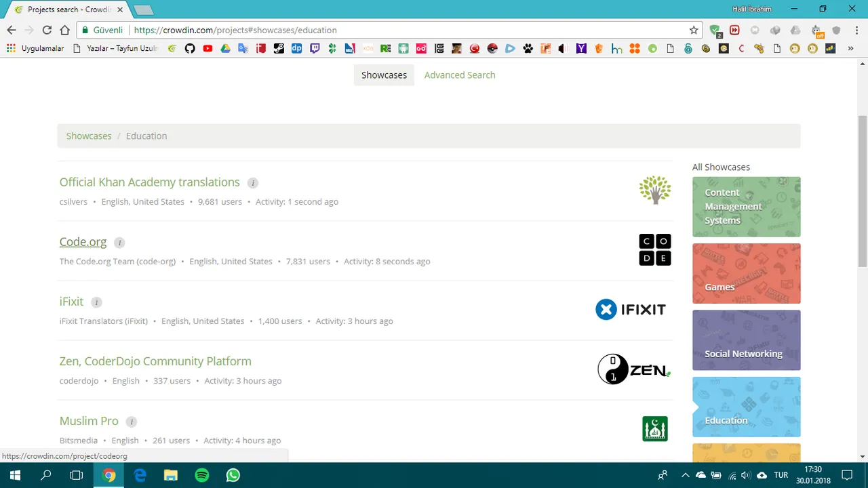Viewport: 868px width, 488px height.
Task: Open the Action Center notifications icon
Action: (x=847, y=475)
